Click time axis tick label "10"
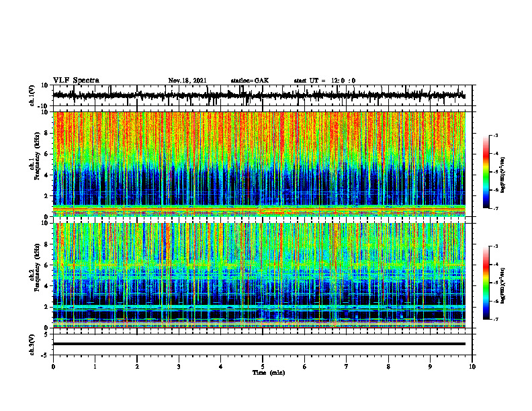532x411 pixels. click(x=472, y=367)
